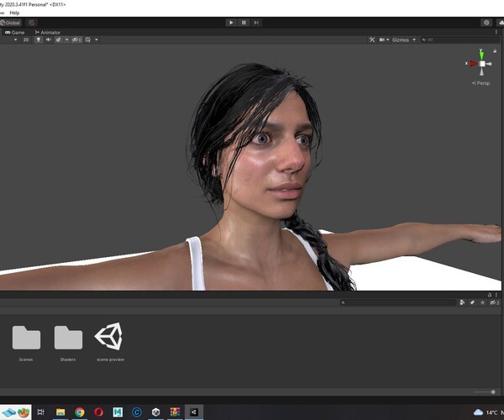Viewport: 504px width, 420px height.
Task: Open component editor tools panel icon
Action: pos(372,39)
